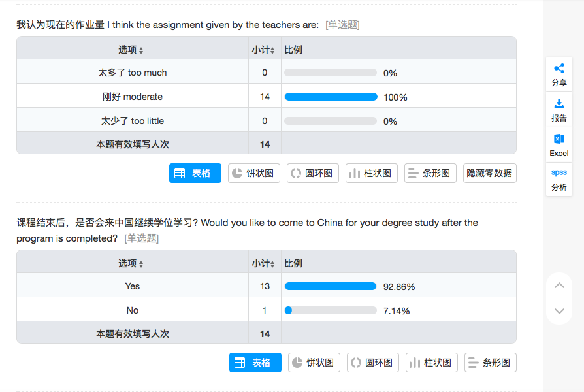Sort second table by 小计 column arrows
The image size is (584, 392).
click(272, 264)
